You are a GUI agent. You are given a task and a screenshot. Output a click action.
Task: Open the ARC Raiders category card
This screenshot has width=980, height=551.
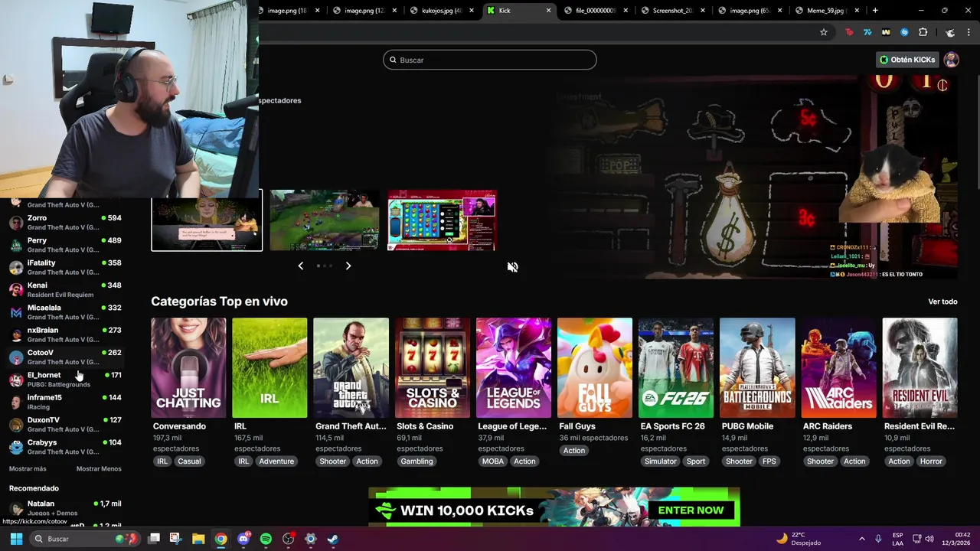(838, 368)
